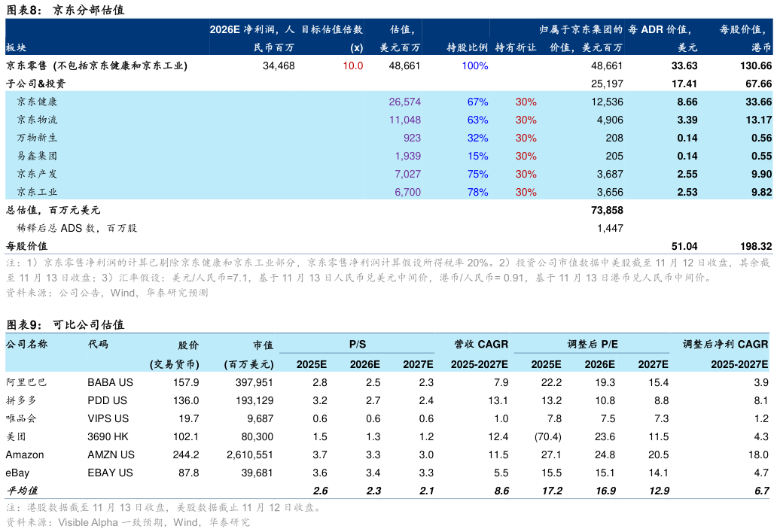The height and width of the screenshot is (532, 777).
Task: Select the 30% 持有折让 for 京东物流
Action: pos(526,119)
